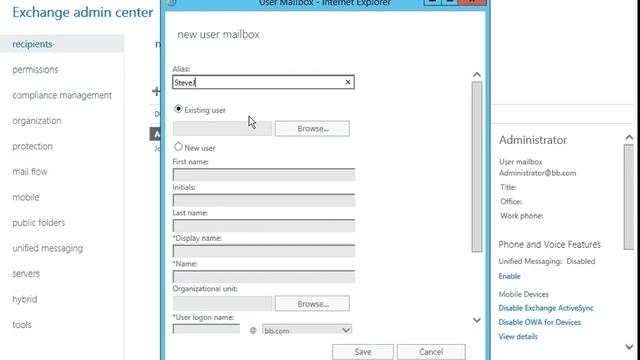Open the public folders section
Screen dimensions: 640x360
pyautogui.click(x=38, y=223)
